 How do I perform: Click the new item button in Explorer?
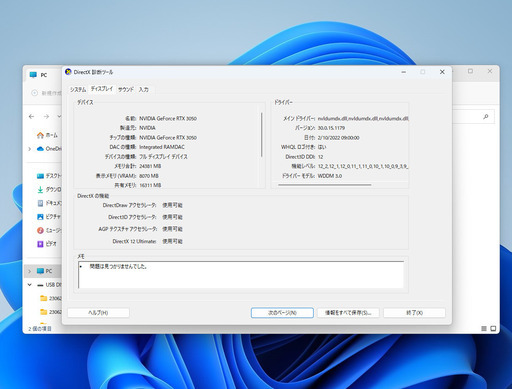coord(46,93)
